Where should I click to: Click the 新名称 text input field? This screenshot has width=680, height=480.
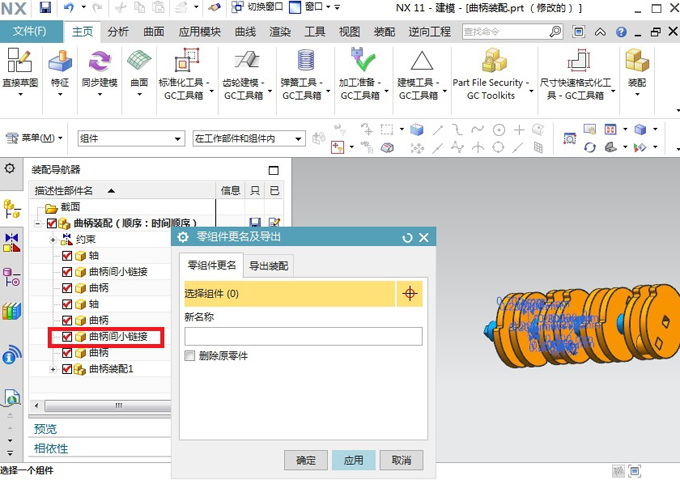pos(303,337)
